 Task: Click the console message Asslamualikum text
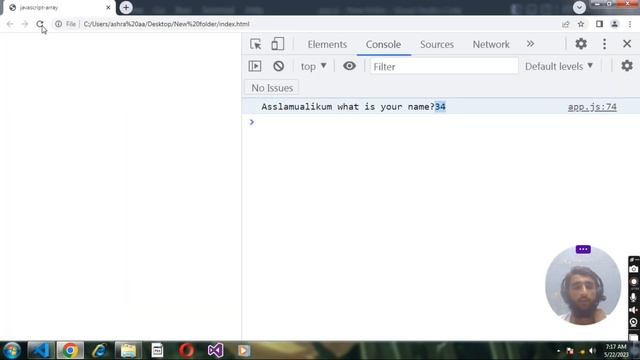[x=353, y=107]
